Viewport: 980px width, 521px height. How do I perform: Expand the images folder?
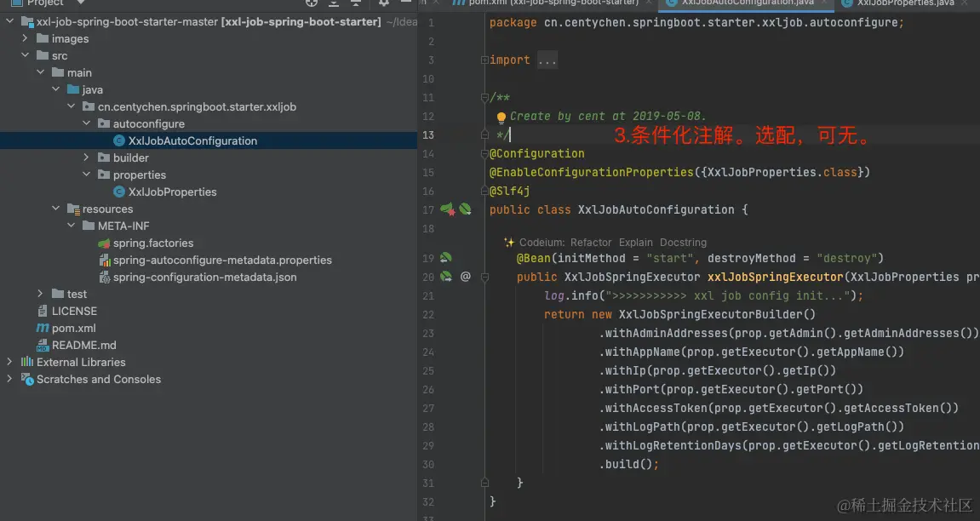click(x=25, y=38)
